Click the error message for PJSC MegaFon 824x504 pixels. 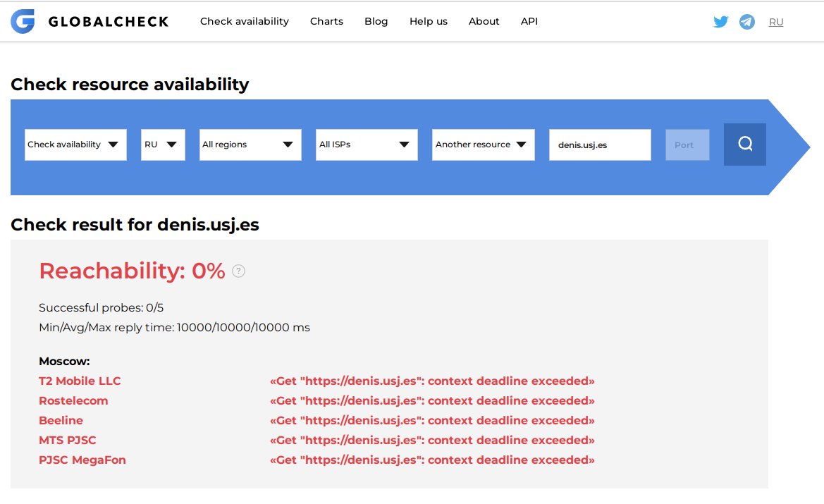(x=432, y=460)
